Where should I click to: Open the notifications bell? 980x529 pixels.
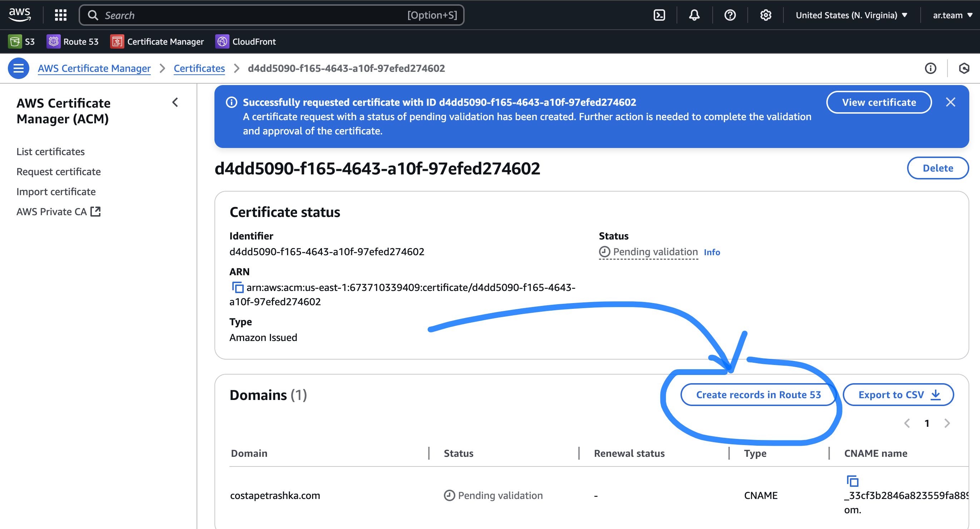point(694,15)
